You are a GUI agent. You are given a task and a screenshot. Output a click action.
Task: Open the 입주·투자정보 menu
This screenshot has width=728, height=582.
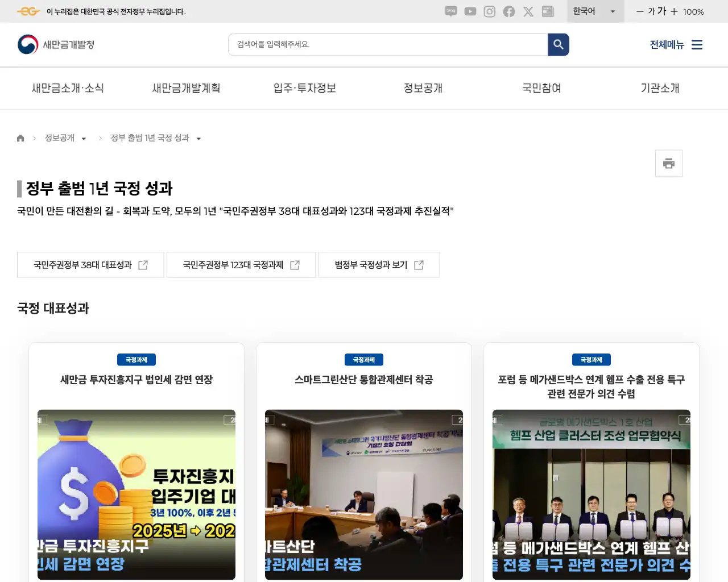pos(305,88)
